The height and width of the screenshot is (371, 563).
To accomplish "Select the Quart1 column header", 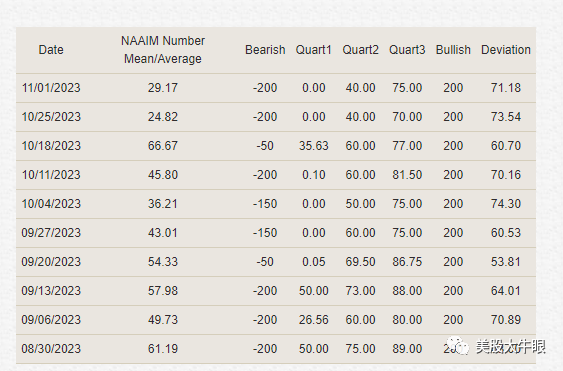I will (313, 50).
